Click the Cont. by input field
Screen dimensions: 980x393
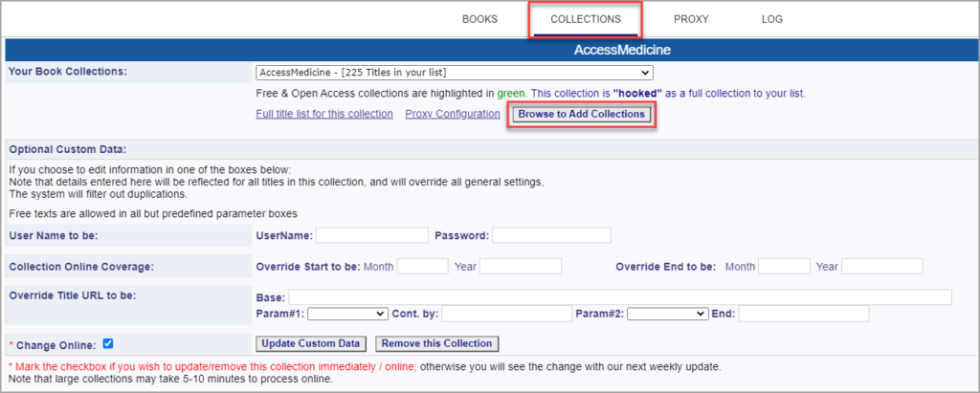pos(506,314)
